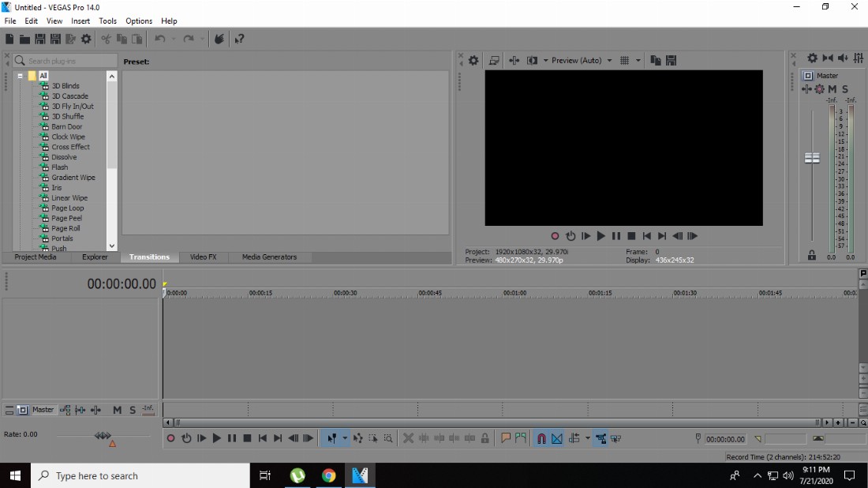The width and height of the screenshot is (868, 488).
Task: Open automation settings gear on Master bus
Action: [x=819, y=89]
